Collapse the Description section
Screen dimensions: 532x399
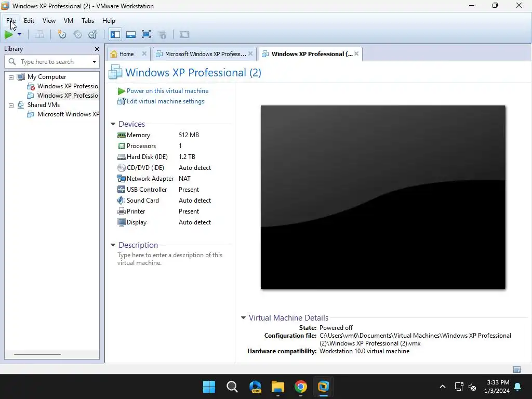pos(113,245)
